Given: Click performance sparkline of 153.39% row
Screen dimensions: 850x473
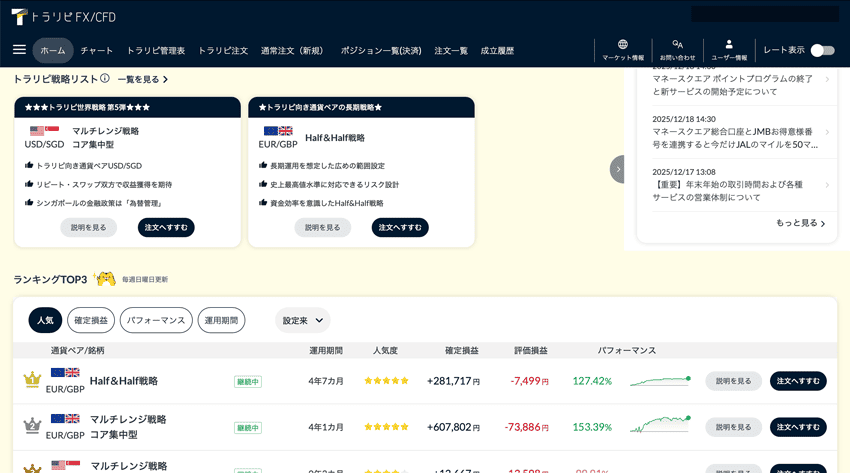Looking at the screenshot, I should click(660, 425).
